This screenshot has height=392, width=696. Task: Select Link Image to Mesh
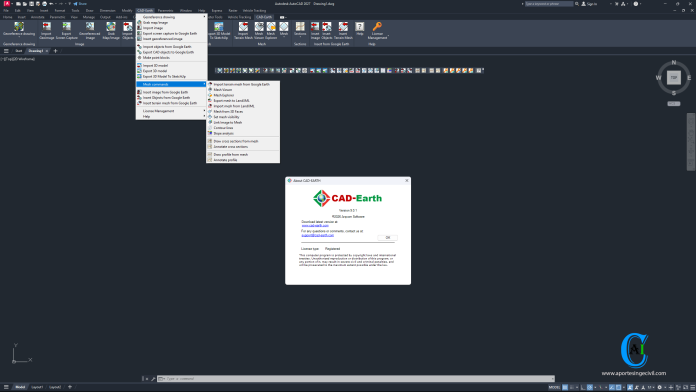tap(243, 123)
